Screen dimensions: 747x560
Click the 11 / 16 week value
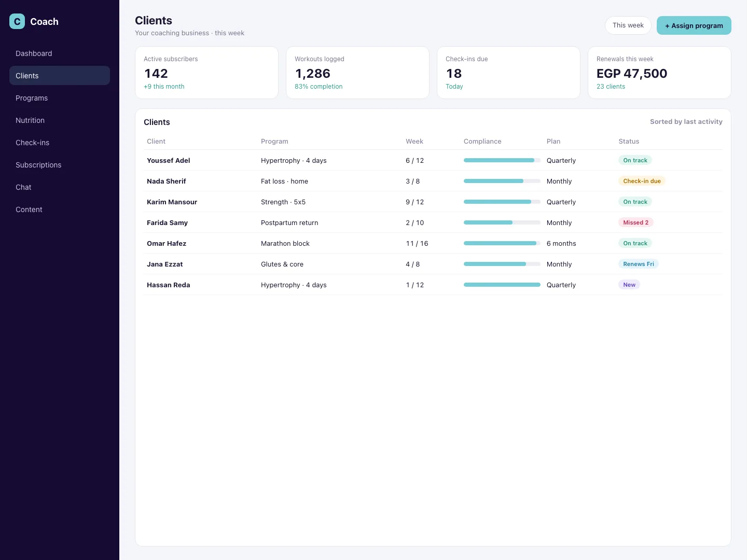(417, 243)
